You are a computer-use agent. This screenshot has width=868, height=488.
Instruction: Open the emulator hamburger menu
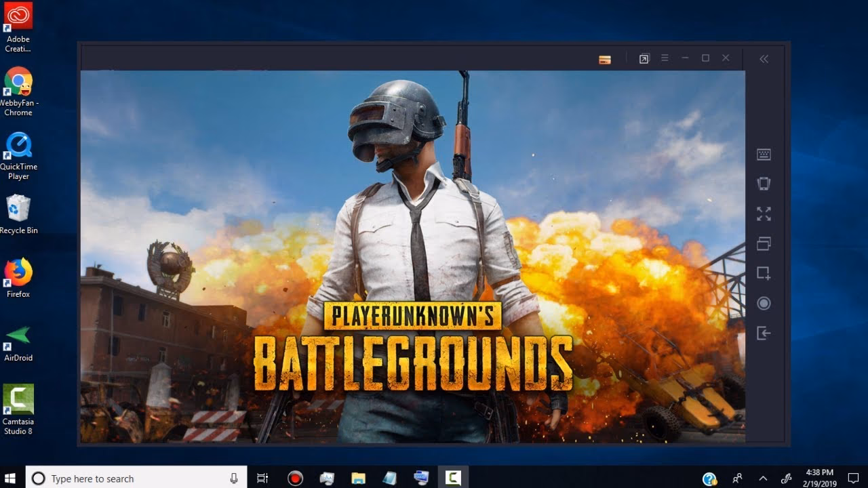[664, 58]
